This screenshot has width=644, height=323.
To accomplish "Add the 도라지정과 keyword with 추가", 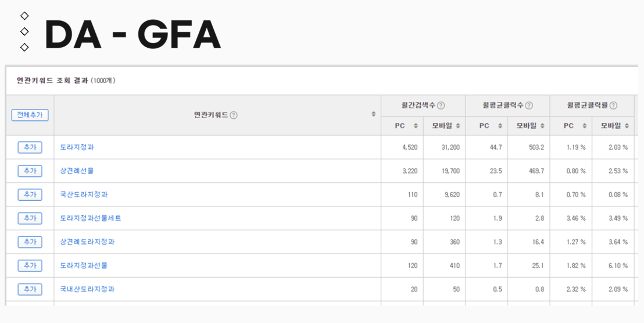I will 30,147.
